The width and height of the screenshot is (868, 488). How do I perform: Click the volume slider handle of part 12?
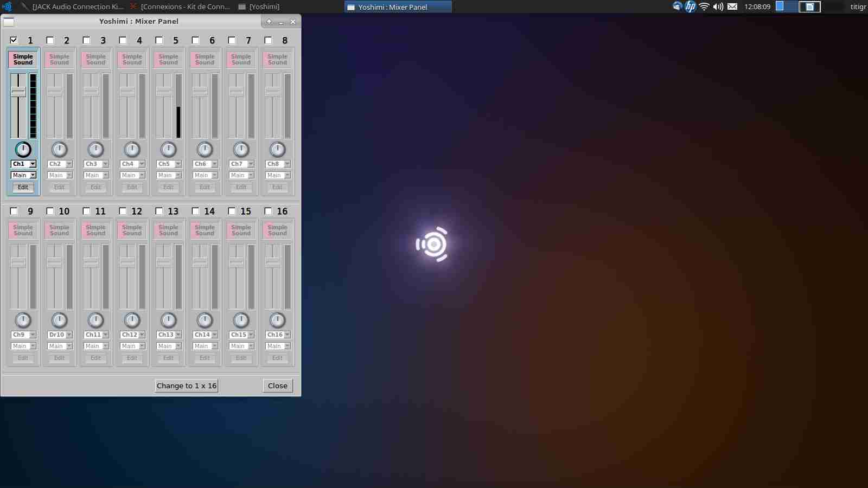pyautogui.click(x=127, y=262)
